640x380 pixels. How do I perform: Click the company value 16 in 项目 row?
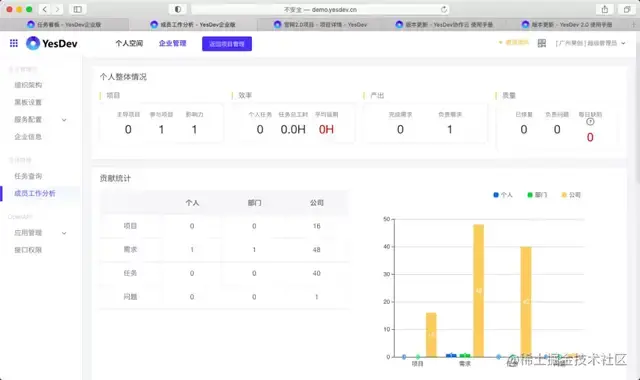click(x=316, y=226)
